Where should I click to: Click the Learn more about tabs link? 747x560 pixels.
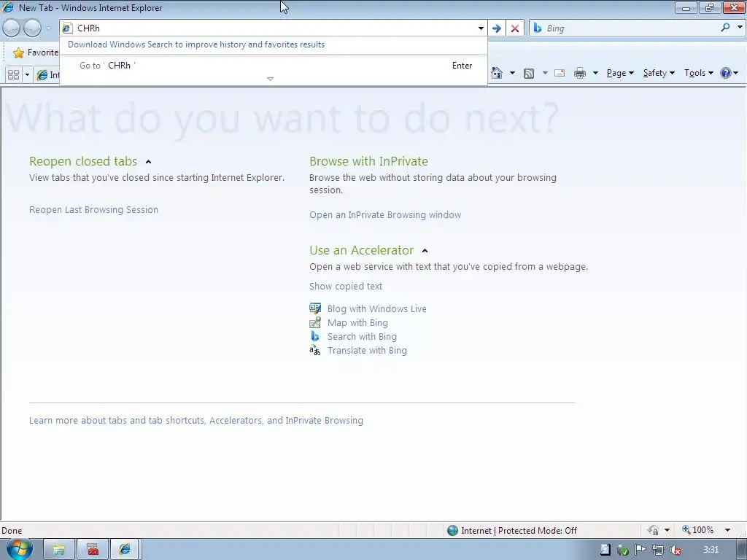[196, 421]
